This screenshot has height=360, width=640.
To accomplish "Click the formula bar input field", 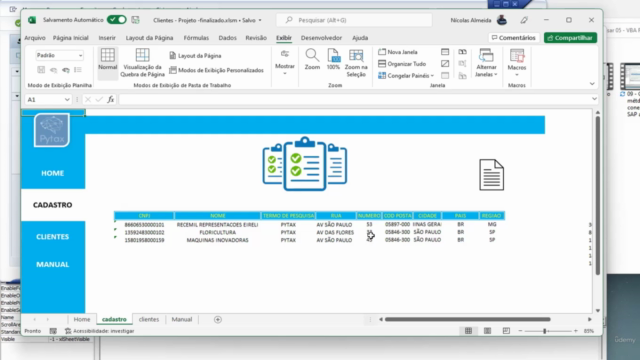I will pos(354,100).
